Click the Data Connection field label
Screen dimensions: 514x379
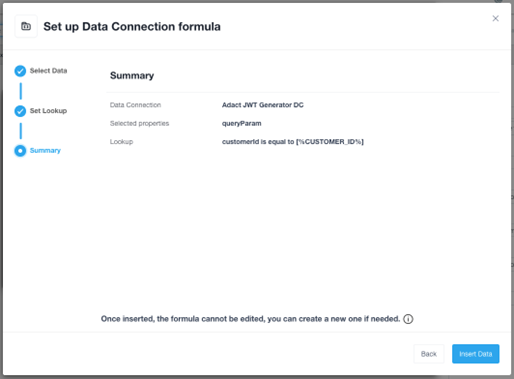pyautogui.click(x=135, y=105)
